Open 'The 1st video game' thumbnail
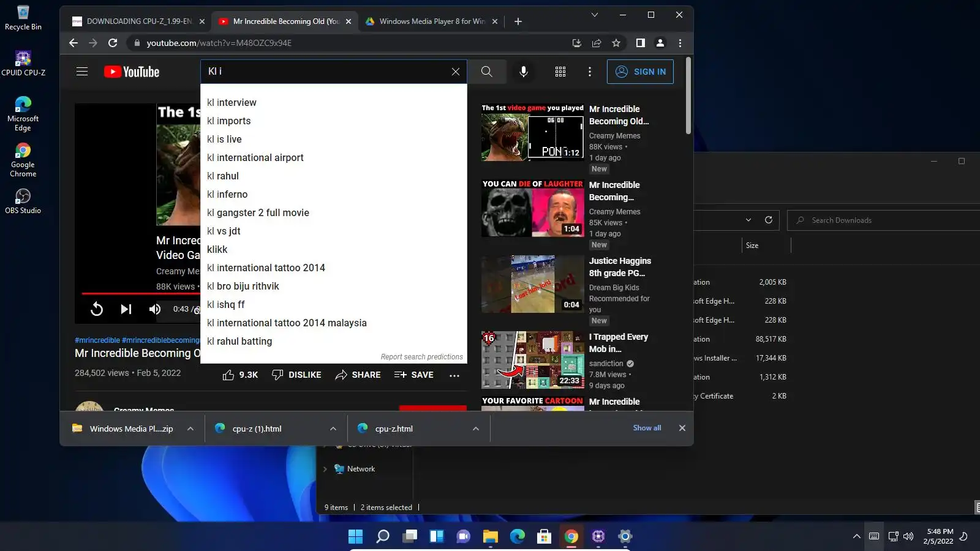The height and width of the screenshot is (551, 980). point(533,132)
